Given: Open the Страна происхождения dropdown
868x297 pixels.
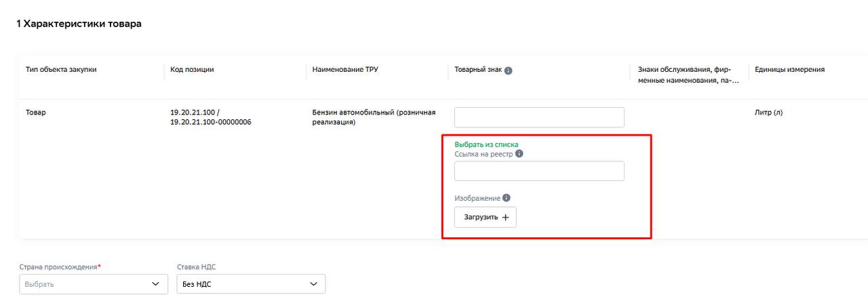Looking at the screenshot, I should pos(94,284).
